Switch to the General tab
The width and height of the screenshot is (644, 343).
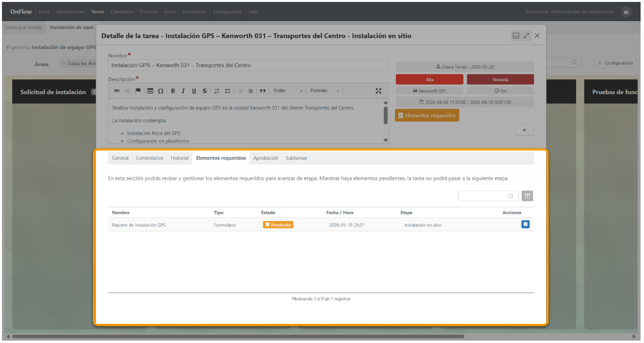[120, 158]
